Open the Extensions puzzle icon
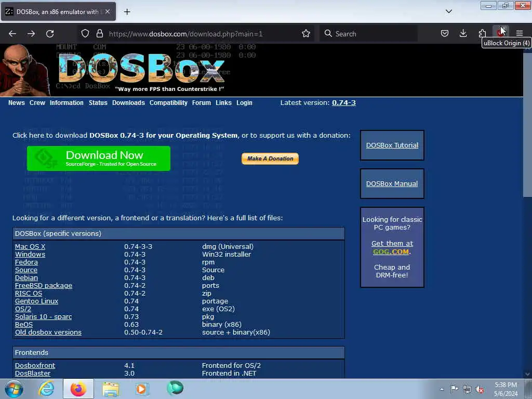 pyautogui.click(x=482, y=33)
